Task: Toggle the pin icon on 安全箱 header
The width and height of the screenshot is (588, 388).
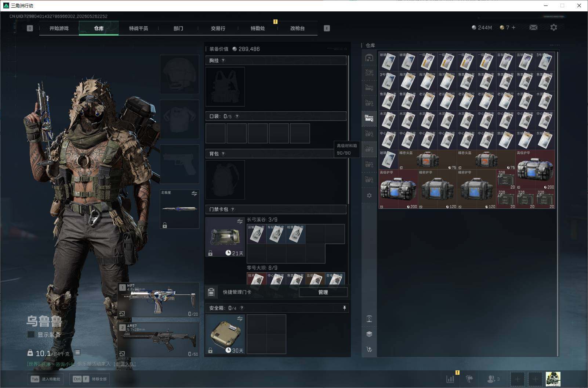Action: pyautogui.click(x=344, y=308)
